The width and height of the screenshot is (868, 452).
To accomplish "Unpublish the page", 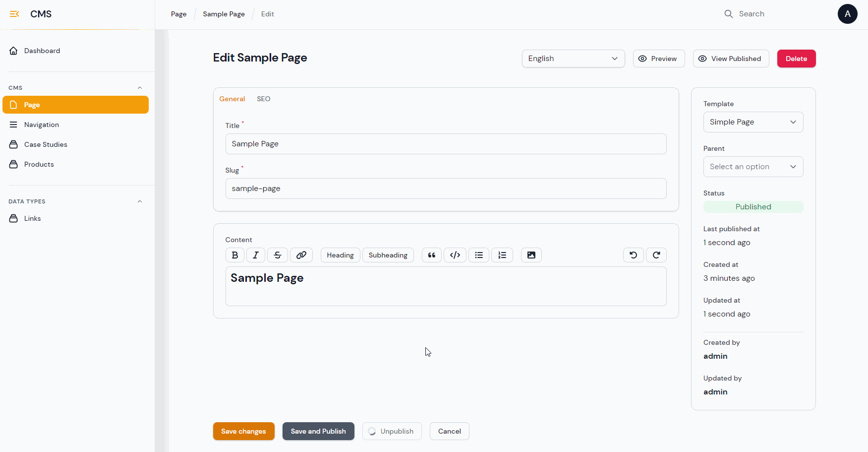I will pyautogui.click(x=392, y=431).
